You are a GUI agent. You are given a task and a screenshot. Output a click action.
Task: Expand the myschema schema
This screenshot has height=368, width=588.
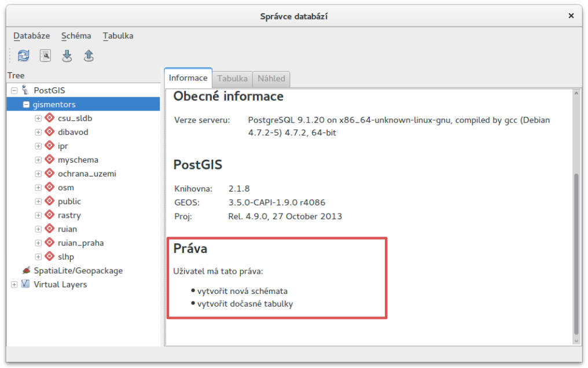38,160
